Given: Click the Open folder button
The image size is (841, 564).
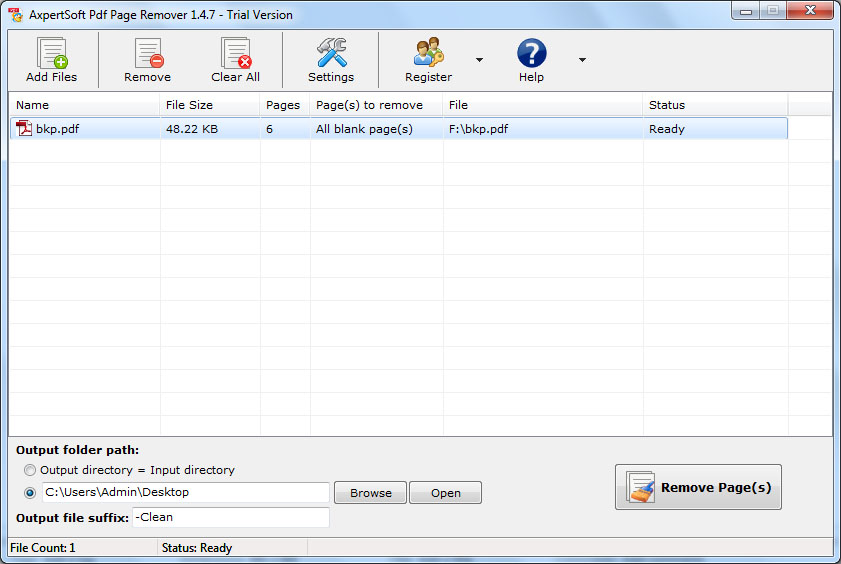Looking at the screenshot, I should coord(446,493).
